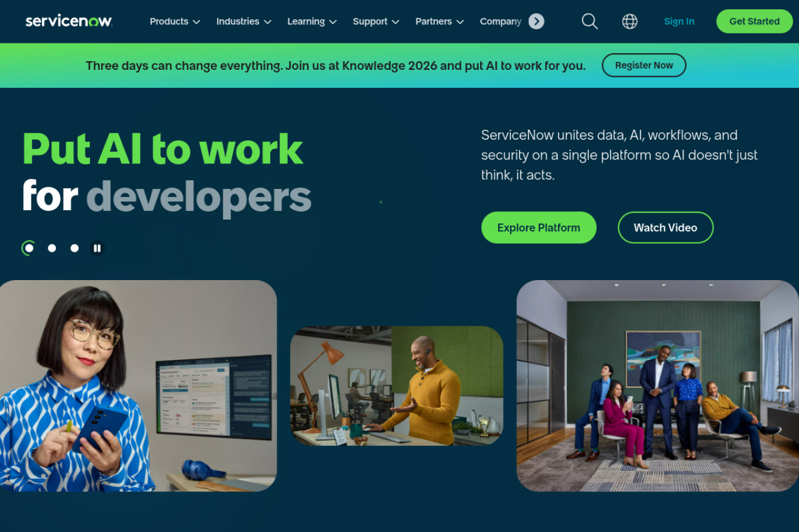Select the second carousel slide dot

coord(52,248)
